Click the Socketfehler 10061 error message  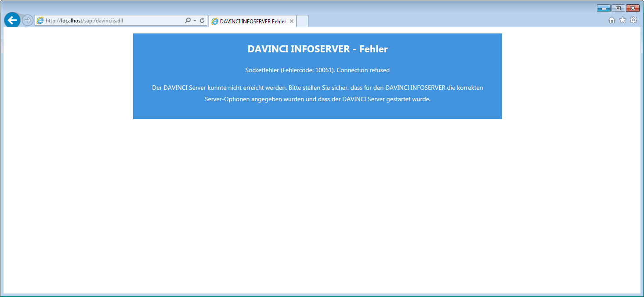pyautogui.click(x=317, y=70)
